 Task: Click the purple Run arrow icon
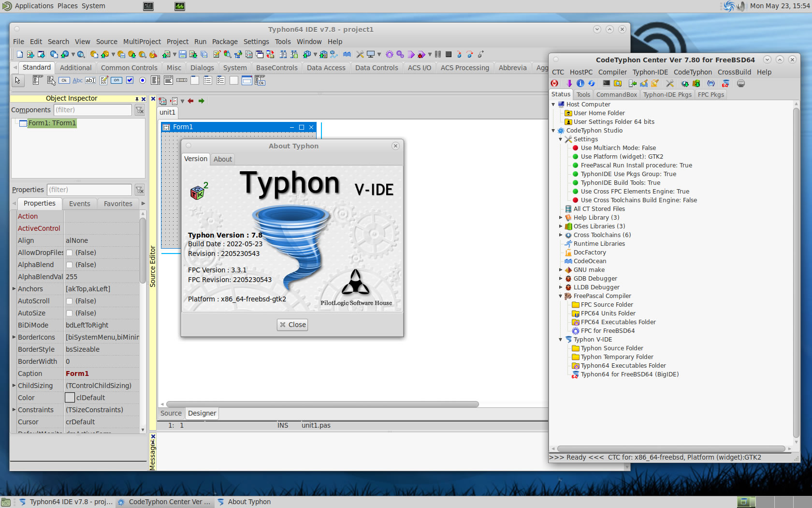pos(411,54)
